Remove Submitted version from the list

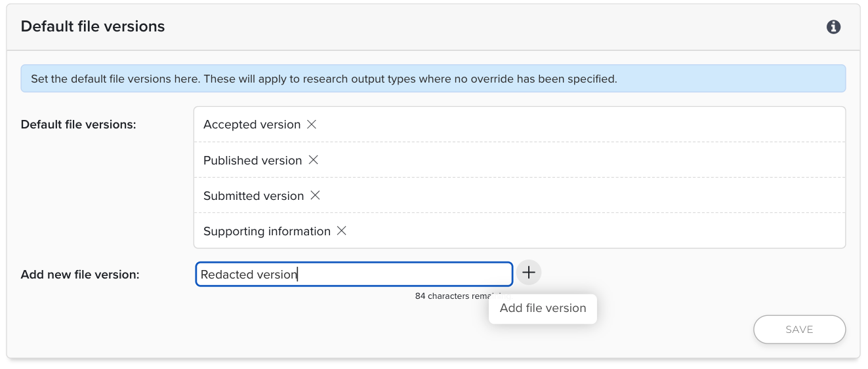click(x=315, y=195)
